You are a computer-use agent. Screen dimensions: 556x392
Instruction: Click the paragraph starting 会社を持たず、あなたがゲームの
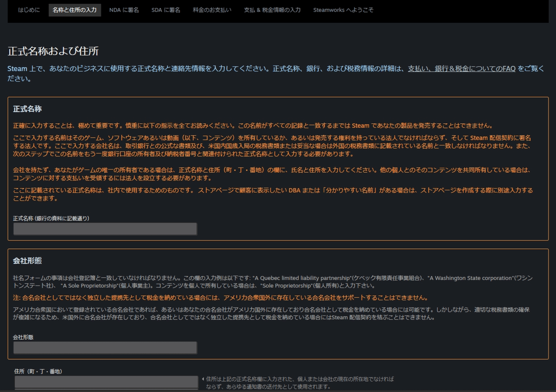point(273,174)
